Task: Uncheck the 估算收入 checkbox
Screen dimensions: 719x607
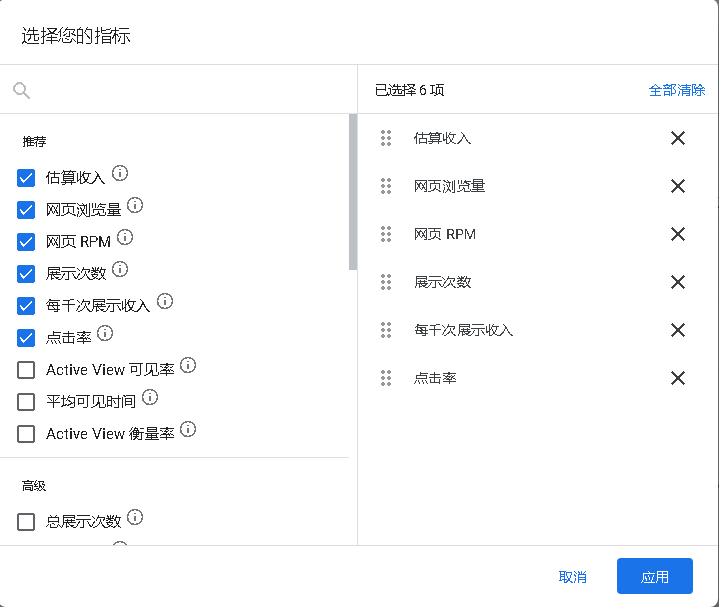Action: tap(26, 178)
